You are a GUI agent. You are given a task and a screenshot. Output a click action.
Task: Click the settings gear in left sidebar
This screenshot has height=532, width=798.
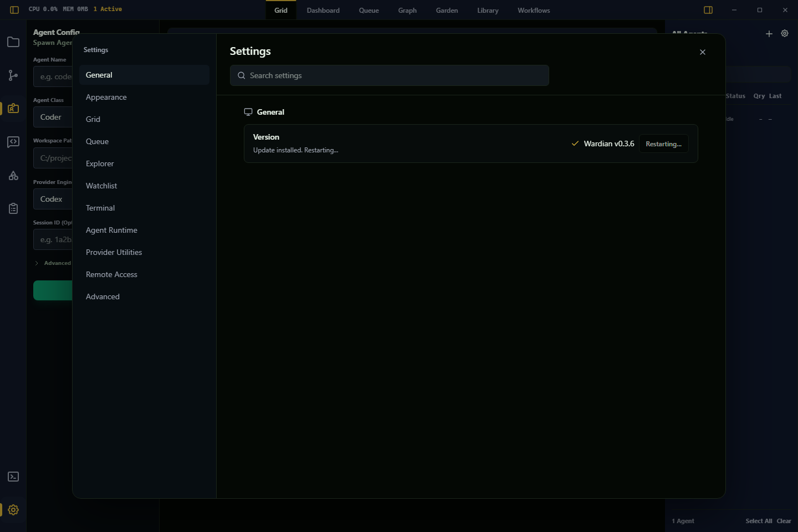point(13,510)
